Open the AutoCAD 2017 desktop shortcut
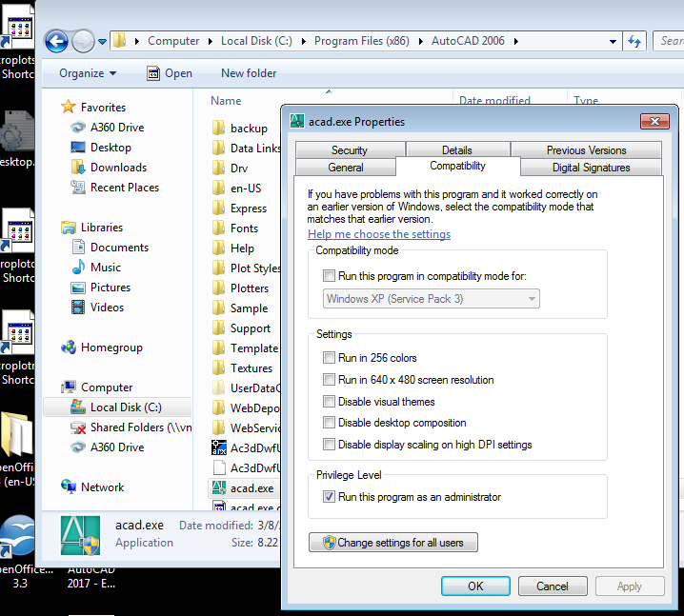Image resolution: width=684 pixels, height=616 pixels. [x=91, y=576]
